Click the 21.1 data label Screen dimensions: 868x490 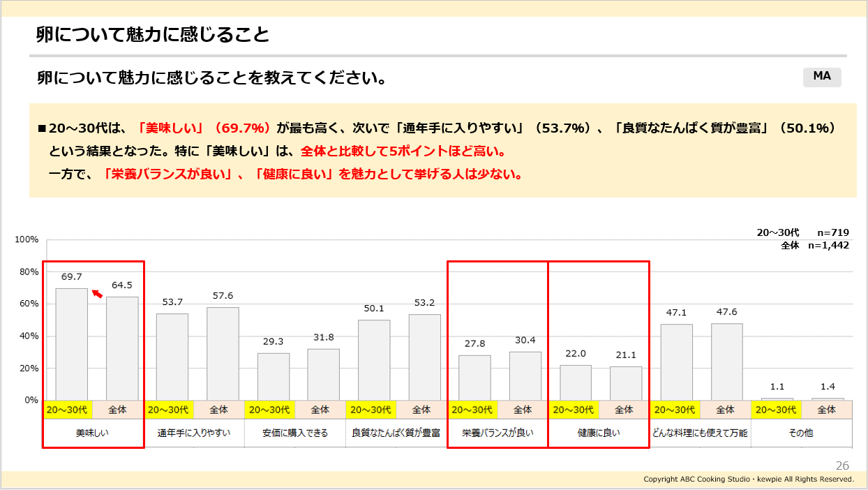[626, 355]
